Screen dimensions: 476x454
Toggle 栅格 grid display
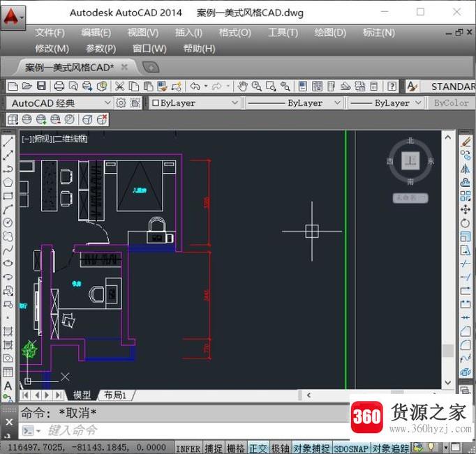point(236,448)
